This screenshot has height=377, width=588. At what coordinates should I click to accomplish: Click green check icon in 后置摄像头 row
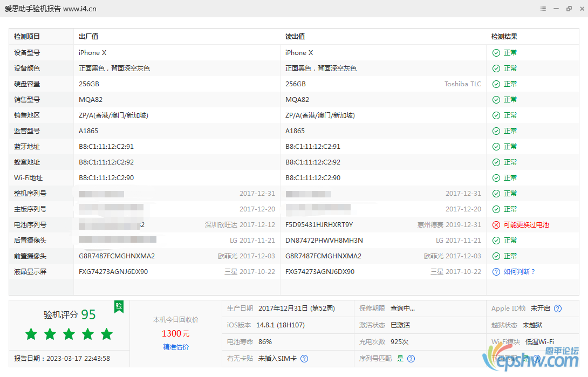click(496, 241)
